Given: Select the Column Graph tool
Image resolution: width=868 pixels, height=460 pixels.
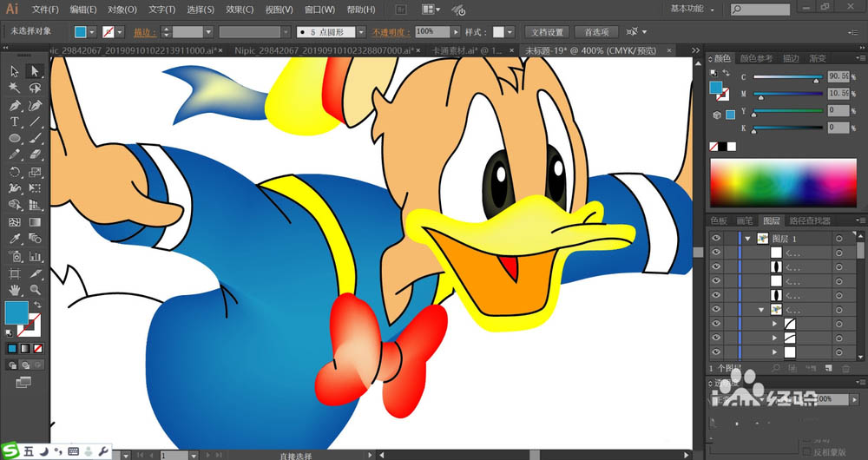Looking at the screenshot, I should 35,256.
